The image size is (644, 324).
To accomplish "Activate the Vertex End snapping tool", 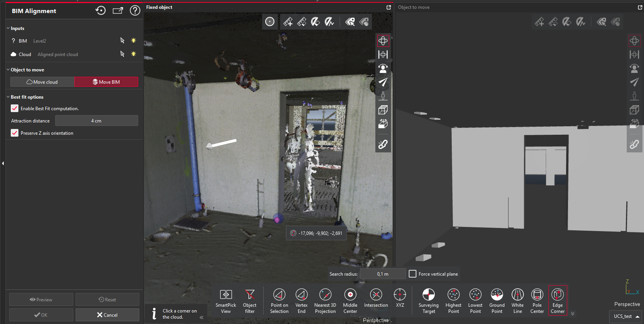I will (x=301, y=301).
